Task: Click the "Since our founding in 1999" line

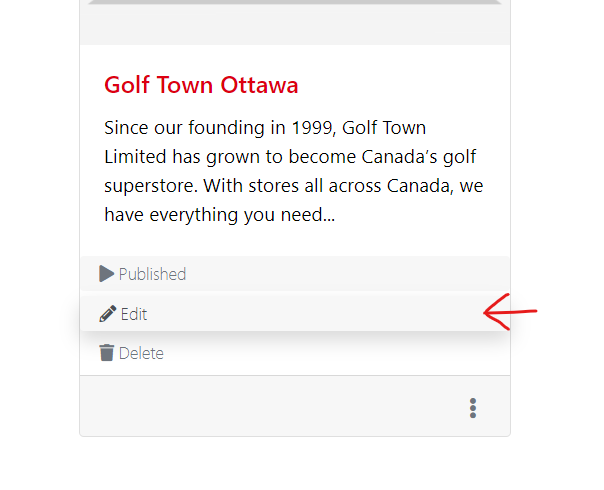Action: point(218,128)
